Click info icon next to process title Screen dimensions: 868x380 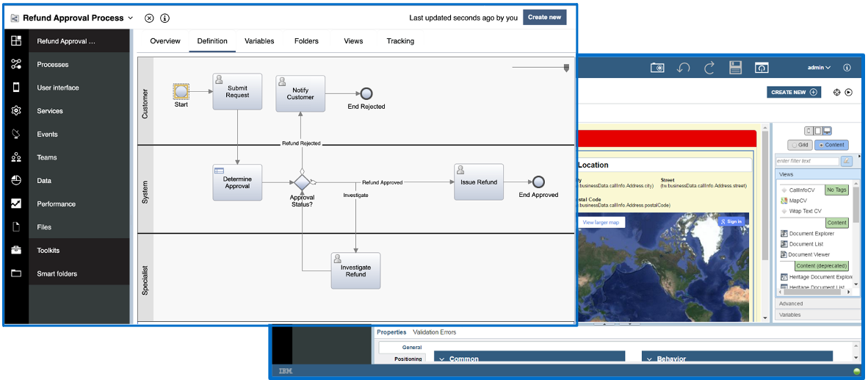click(164, 18)
